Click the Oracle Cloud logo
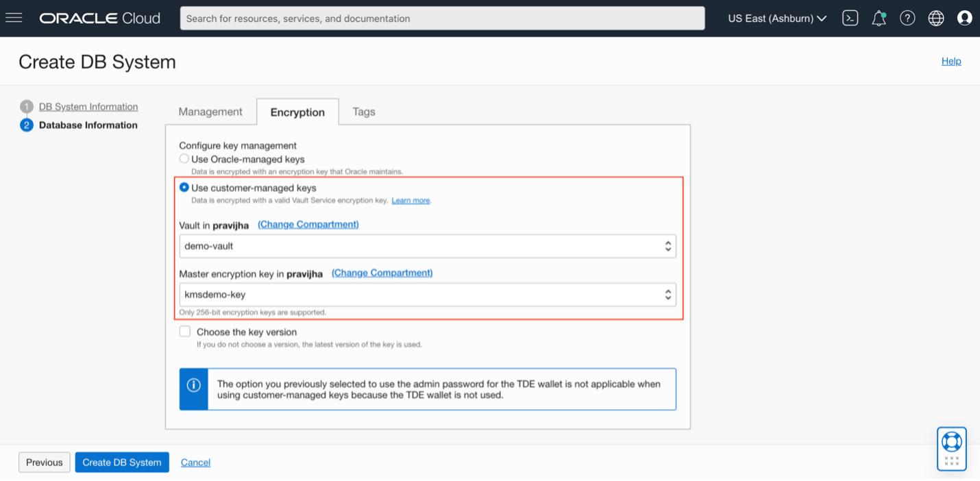 (x=100, y=18)
